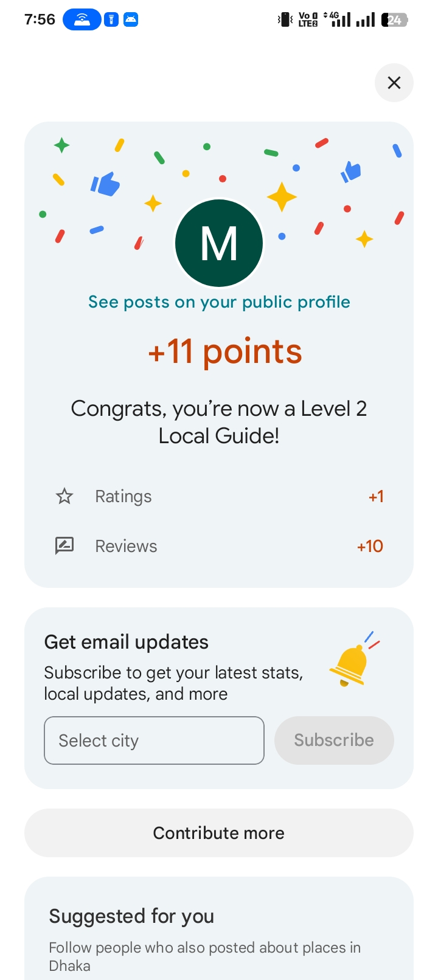Tap the yellow notification bell icon
Screen dimensions: 438x980
[x=351, y=664]
